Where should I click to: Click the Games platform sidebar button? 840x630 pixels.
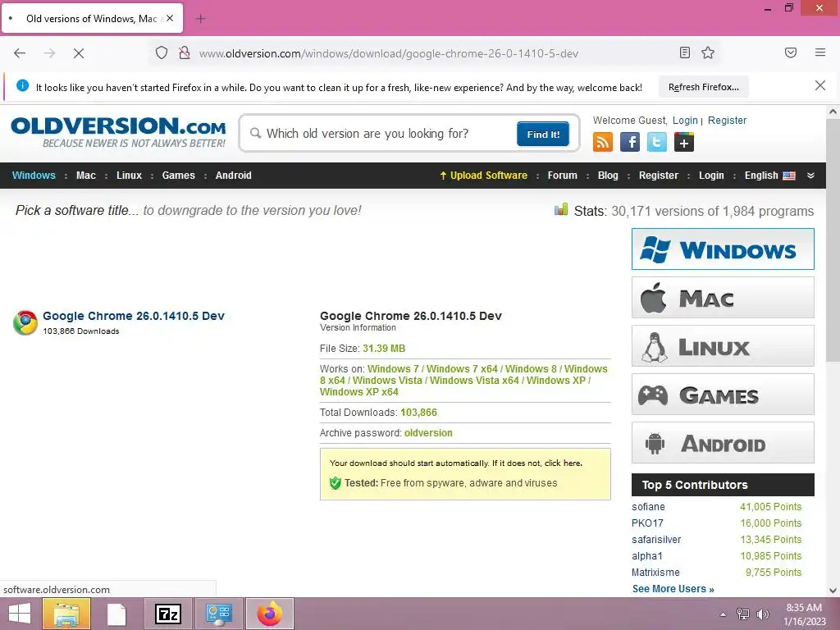click(x=723, y=395)
